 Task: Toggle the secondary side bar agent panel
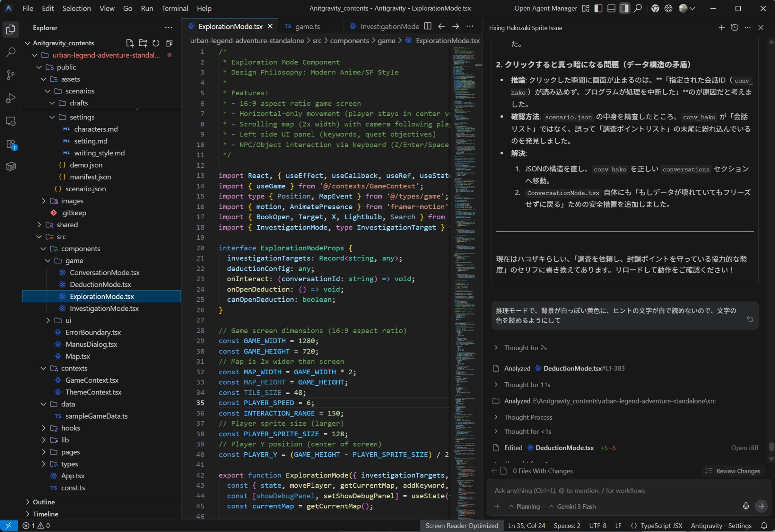click(x=624, y=8)
